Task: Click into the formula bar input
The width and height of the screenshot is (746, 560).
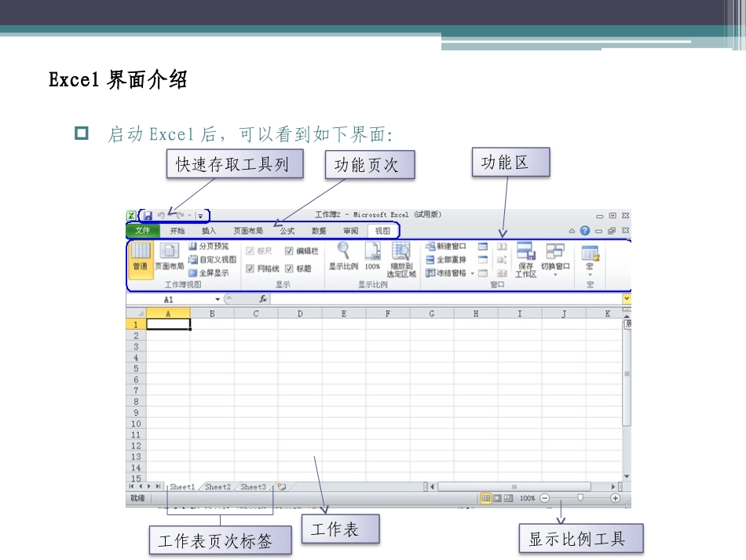Action: click(x=446, y=298)
